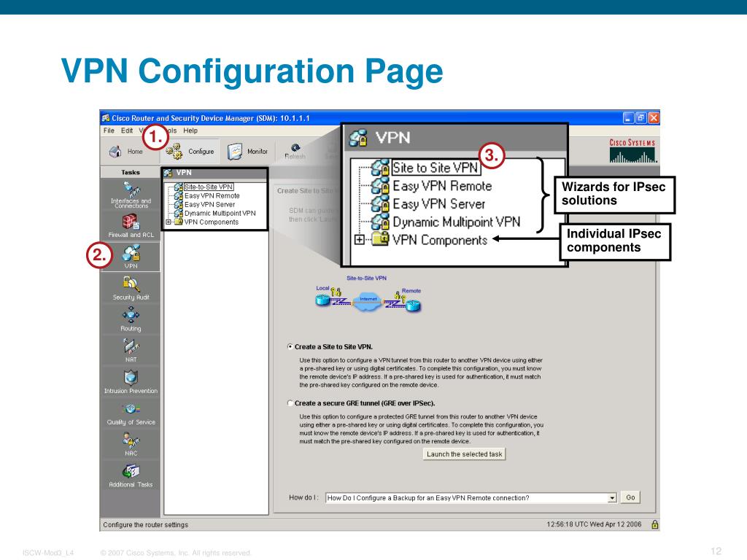Select Dynamic Multipoint VPN in enlarged tree
Screen dimensions: 747x560
tap(457, 222)
